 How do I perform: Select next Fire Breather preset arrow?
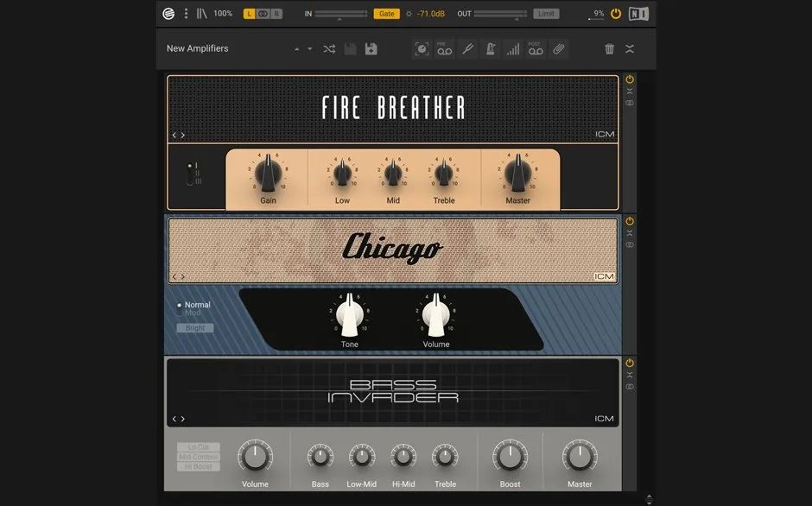pyautogui.click(x=183, y=135)
